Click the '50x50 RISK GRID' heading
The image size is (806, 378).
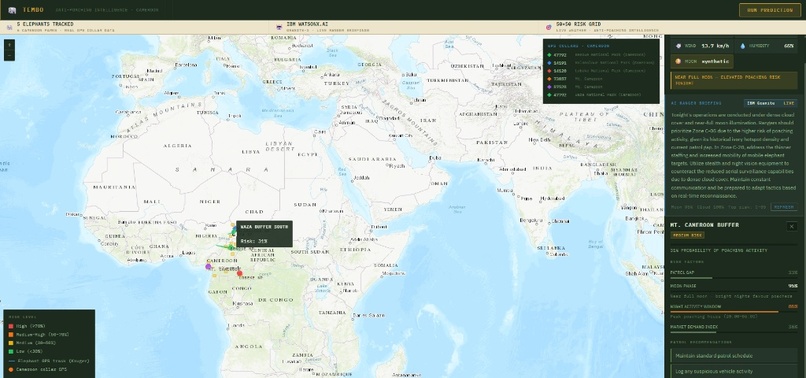pos(578,24)
